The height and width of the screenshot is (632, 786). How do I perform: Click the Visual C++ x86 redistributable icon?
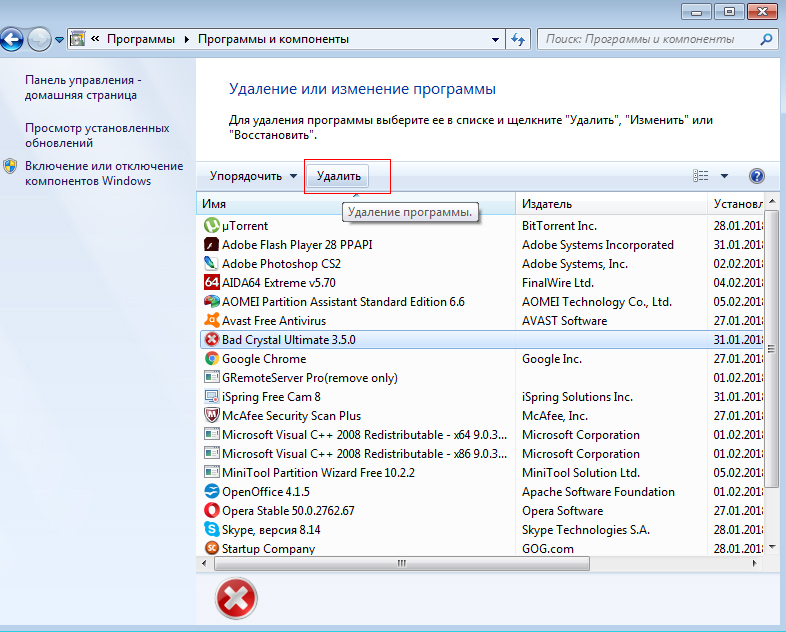coord(212,454)
